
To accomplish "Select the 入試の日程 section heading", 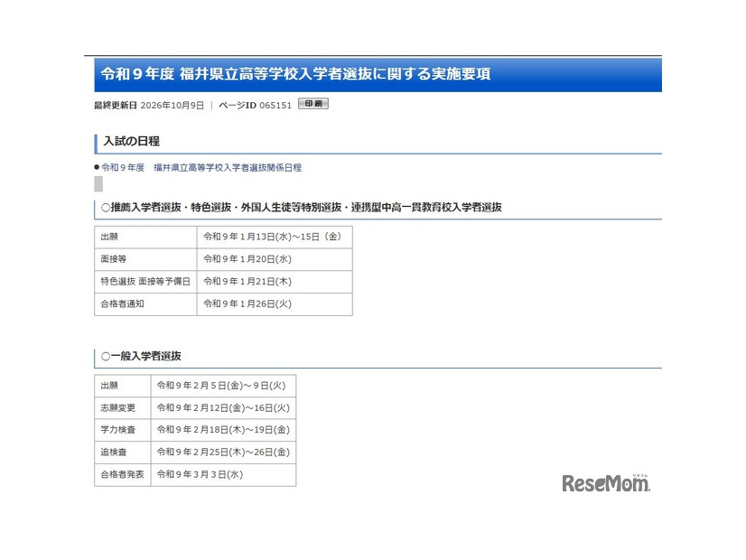I will (132, 141).
